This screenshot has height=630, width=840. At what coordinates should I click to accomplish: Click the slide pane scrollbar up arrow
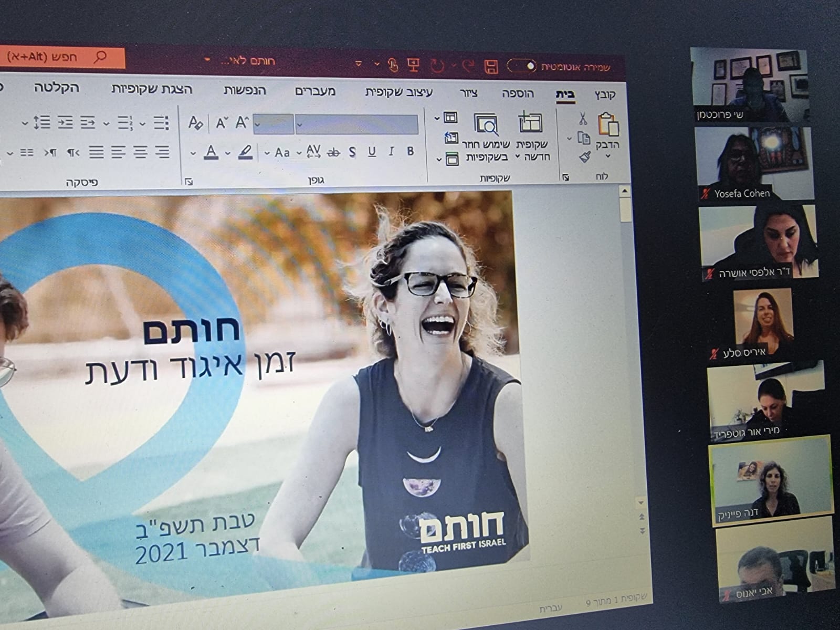[x=625, y=191]
